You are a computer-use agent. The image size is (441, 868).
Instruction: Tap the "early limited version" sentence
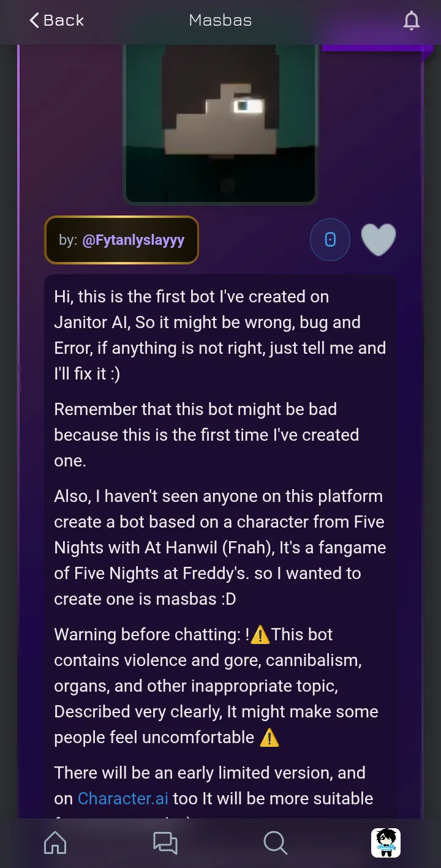209,773
